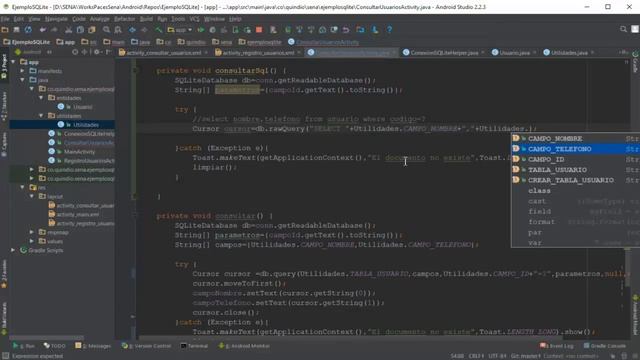This screenshot has width=640, height=360.
Task: Click the Debug app bug icon
Action: 212,30
